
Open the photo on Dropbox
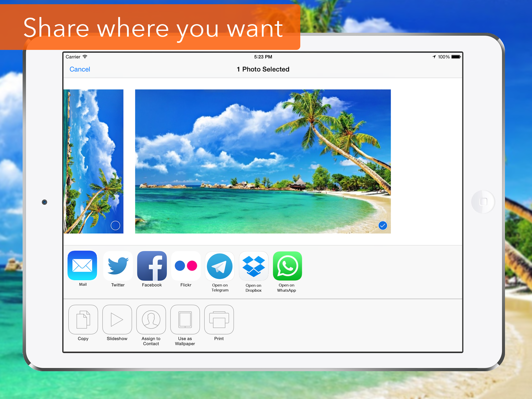tap(254, 266)
